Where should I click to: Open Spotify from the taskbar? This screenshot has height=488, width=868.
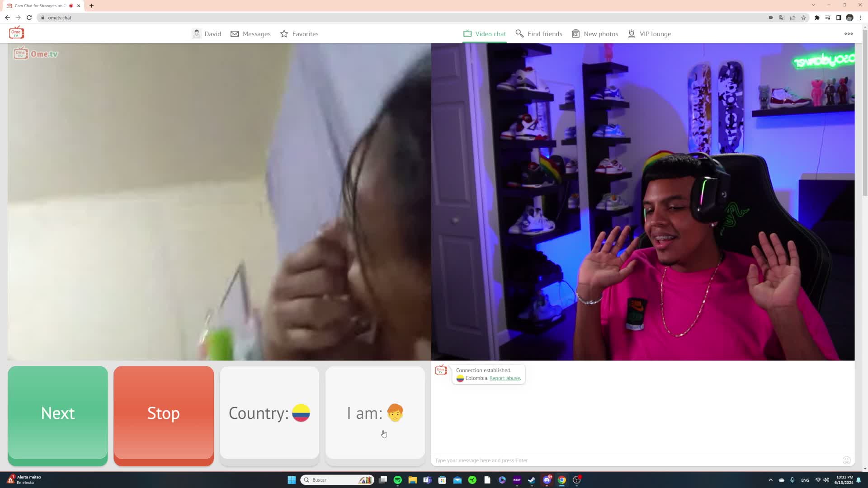tap(398, 480)
